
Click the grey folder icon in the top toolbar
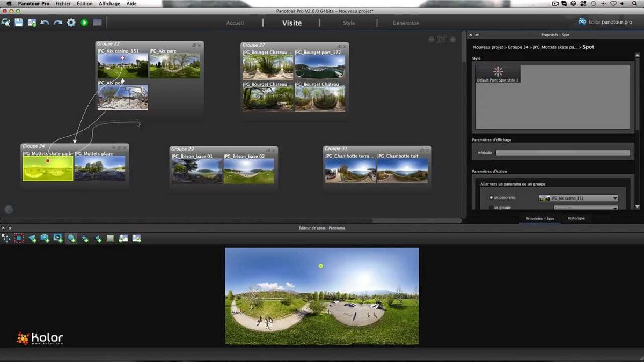click(97, 23)
